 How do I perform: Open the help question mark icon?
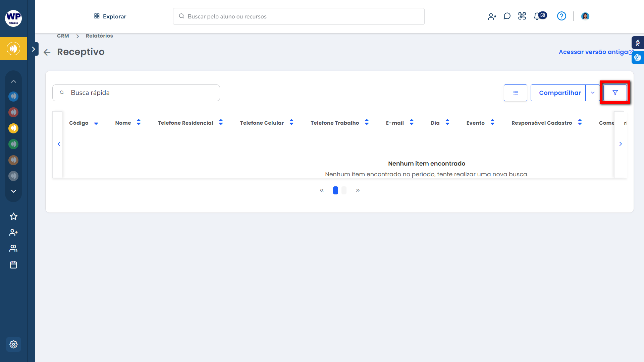[561, 16]
